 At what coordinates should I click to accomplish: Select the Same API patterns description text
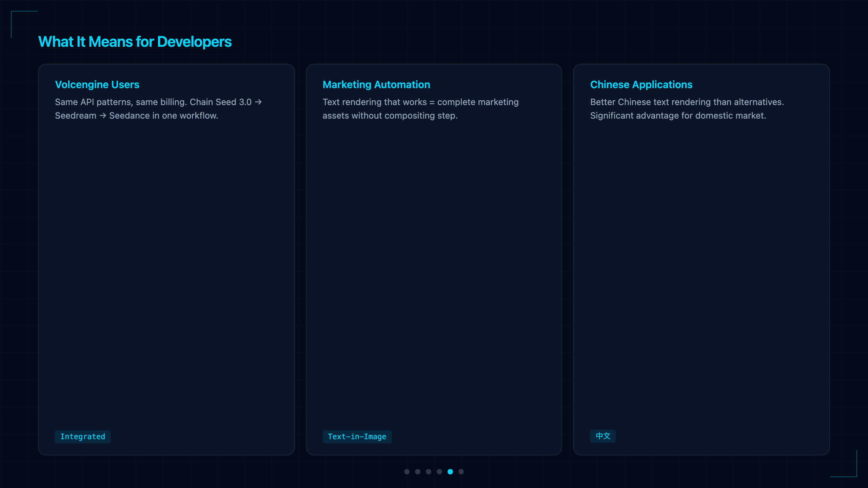(x=158, y=109)
